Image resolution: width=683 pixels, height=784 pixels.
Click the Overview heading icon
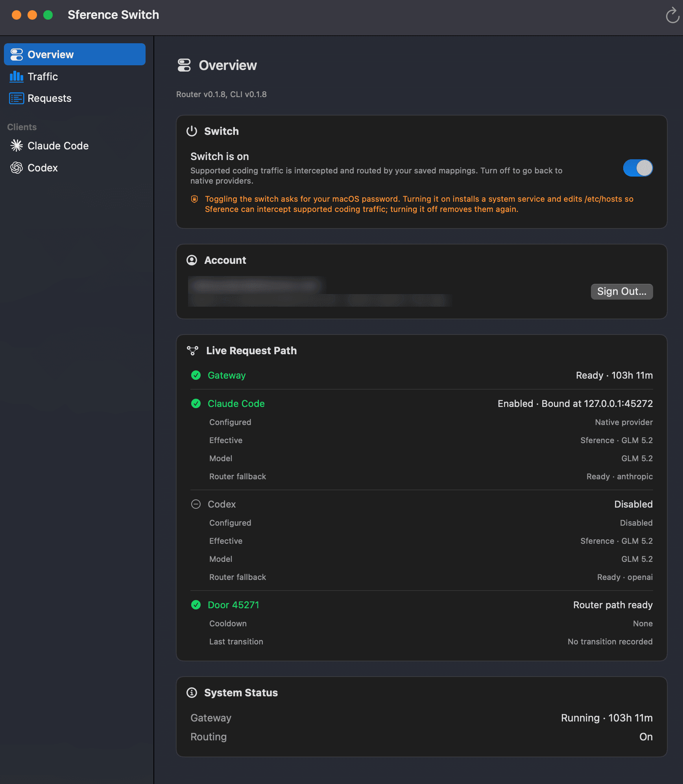[184, 65]
